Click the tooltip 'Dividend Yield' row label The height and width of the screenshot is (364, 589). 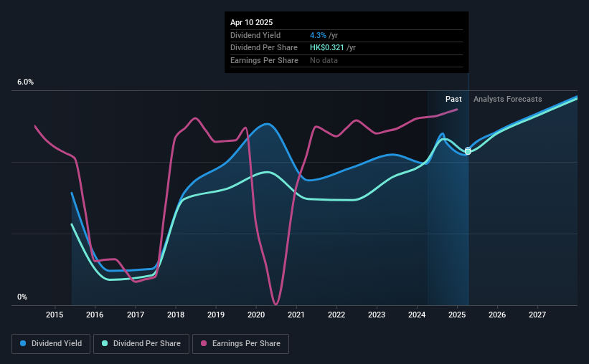click(255, 35)
